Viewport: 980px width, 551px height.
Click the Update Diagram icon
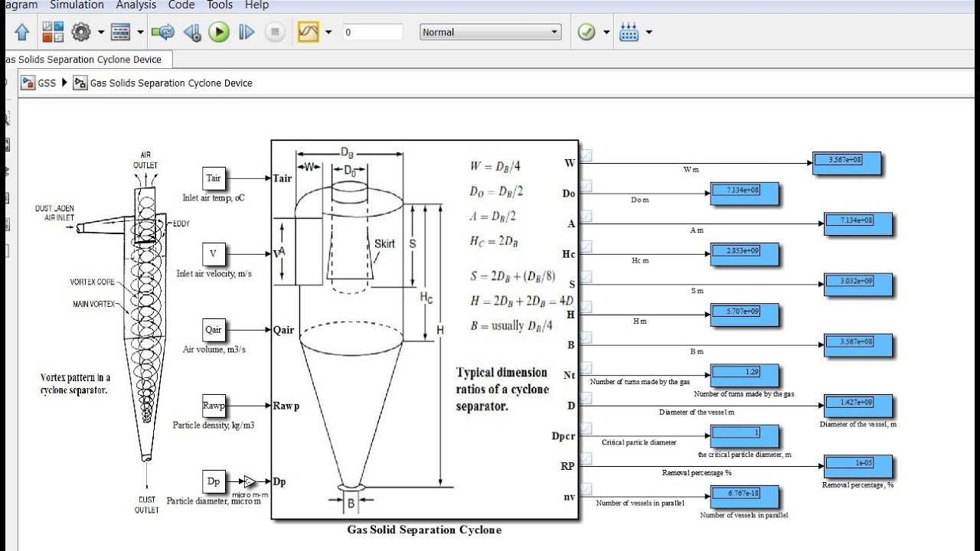(x=163, y=32)
